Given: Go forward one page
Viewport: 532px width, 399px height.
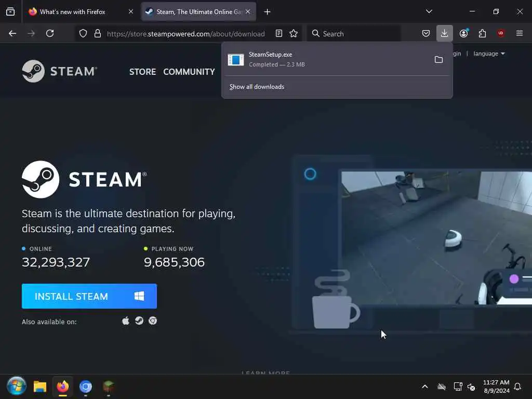Looking at the screenshot, I should [x=31, y=33].
